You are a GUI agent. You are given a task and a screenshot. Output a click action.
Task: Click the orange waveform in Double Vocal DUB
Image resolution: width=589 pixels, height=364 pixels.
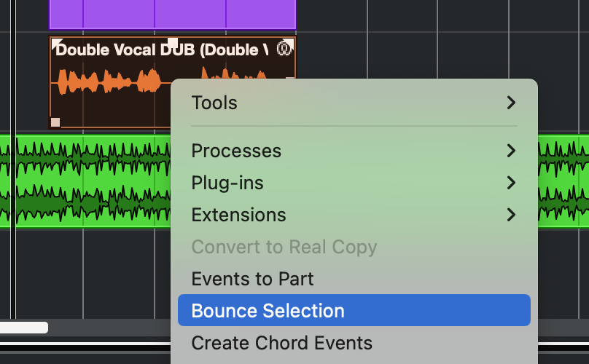tap(109, 81)
